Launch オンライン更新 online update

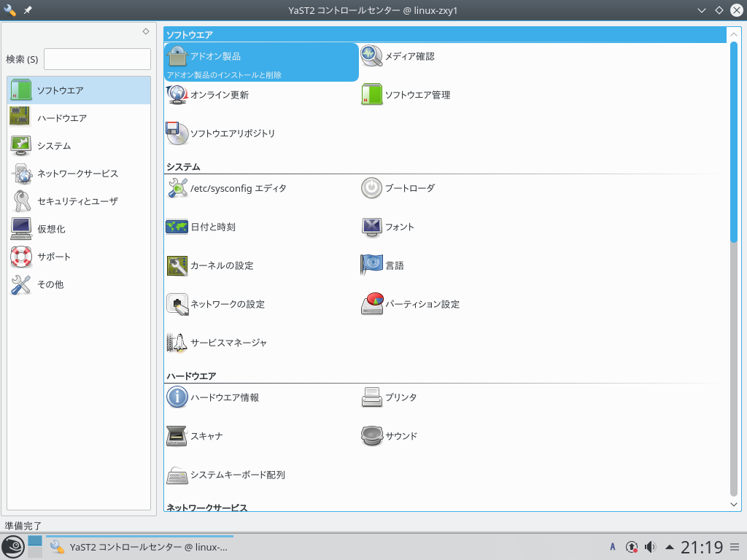point(219,95)
